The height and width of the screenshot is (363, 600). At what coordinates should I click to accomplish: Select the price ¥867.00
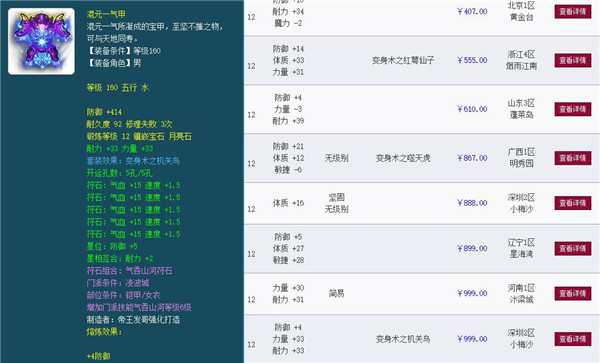click(x=472, y=158)
